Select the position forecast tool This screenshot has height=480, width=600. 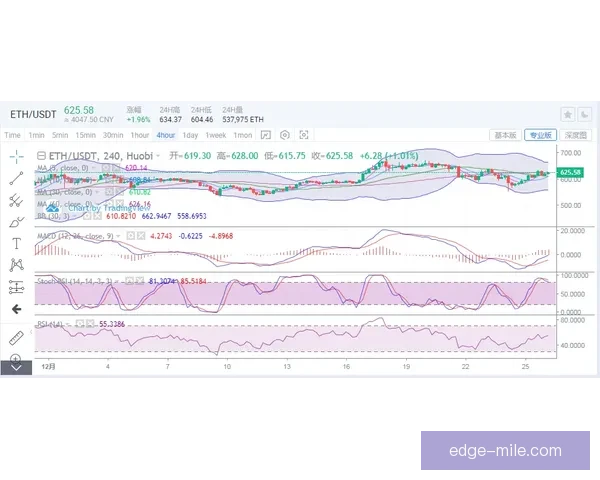[16, 287]
